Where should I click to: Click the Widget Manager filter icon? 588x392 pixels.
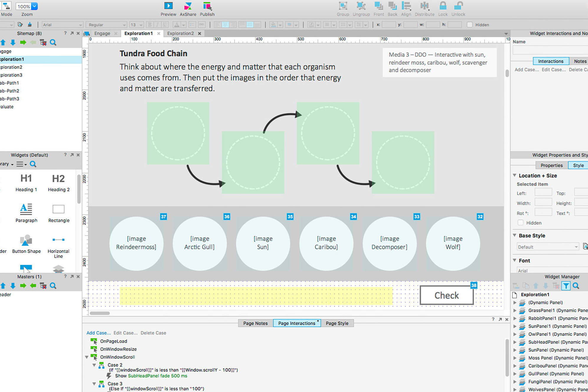click(566, 286)
